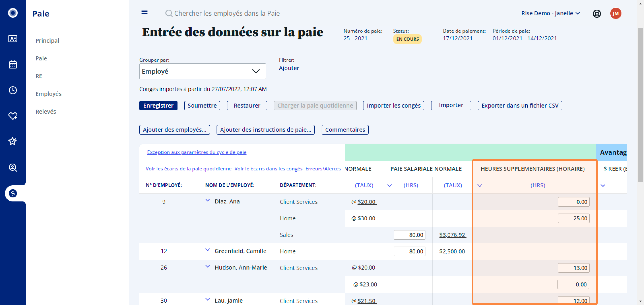Click the Ajouter filter link
Image resolution: width=644 pixels, height=305 pixels.
pyautogui.click(x=289, y=68)
